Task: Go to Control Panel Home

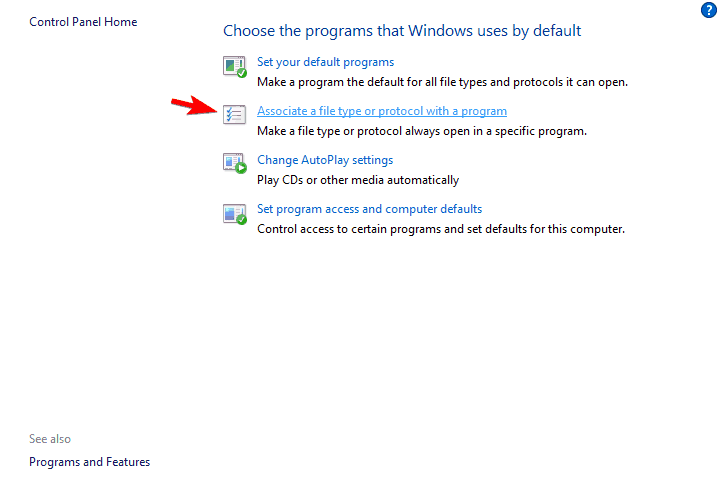Action: [83, 22]
